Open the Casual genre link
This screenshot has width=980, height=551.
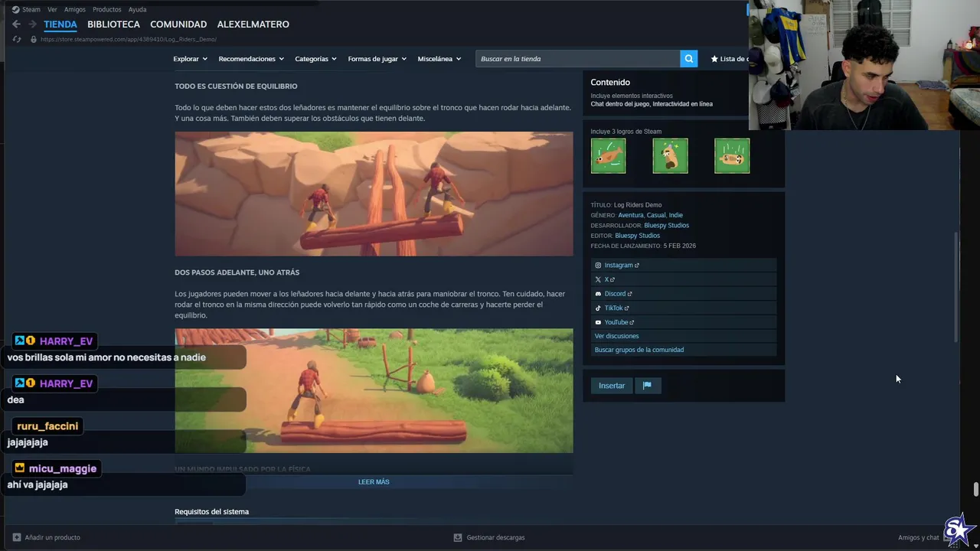click(x=655, y=215)
